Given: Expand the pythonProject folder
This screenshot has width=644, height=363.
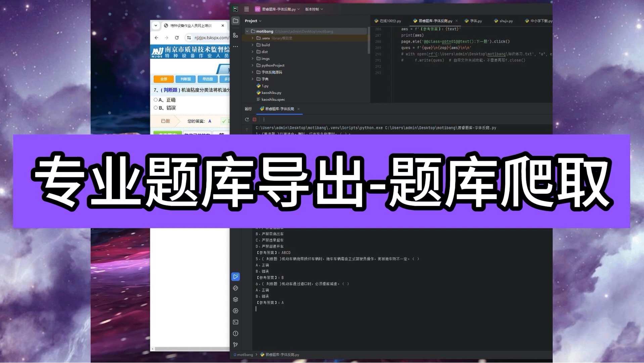Looking at the screenshot, I should [253, 65].
